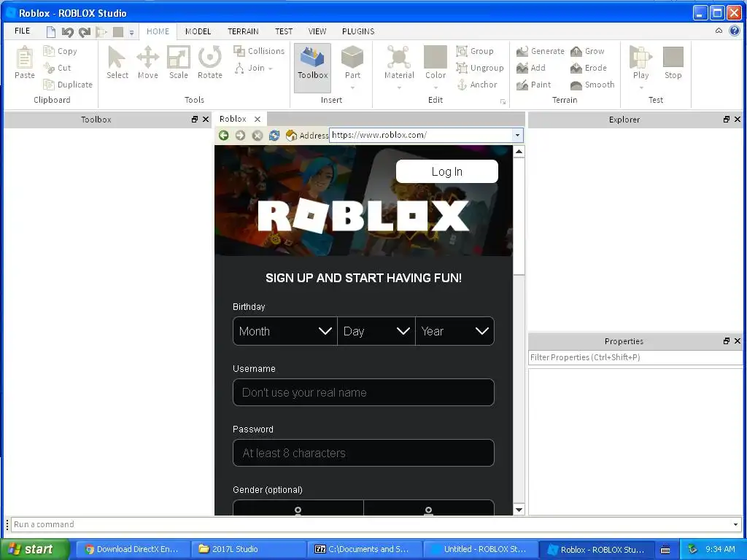The width and height of the screenshot is (747, 560).
Task: Click the Duplicate icon
Action: coord(49,85)
